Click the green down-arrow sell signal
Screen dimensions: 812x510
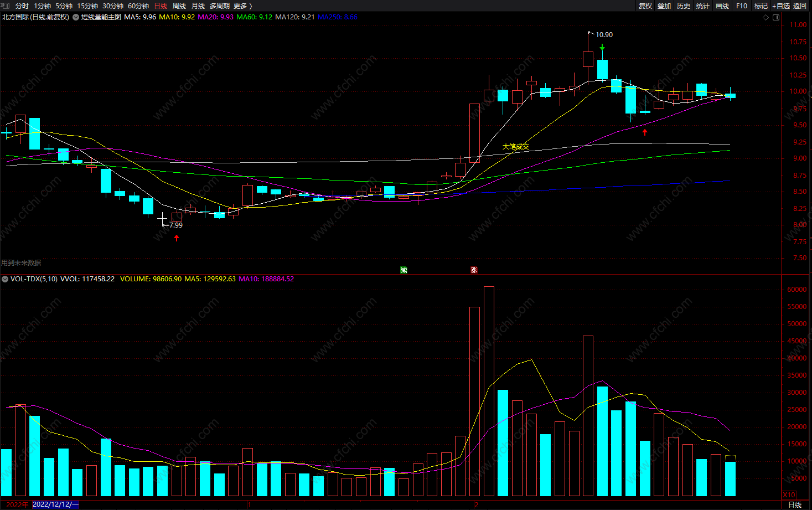[602, 48]
